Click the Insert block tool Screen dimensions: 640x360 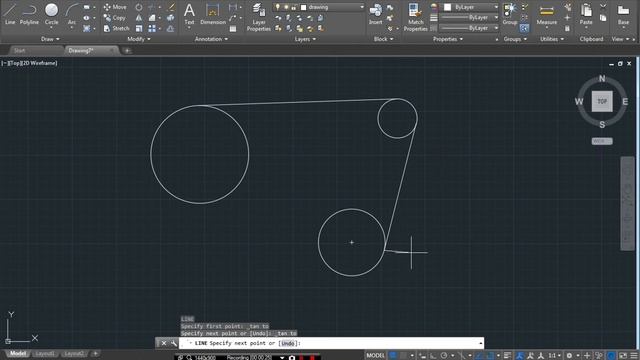376,14
